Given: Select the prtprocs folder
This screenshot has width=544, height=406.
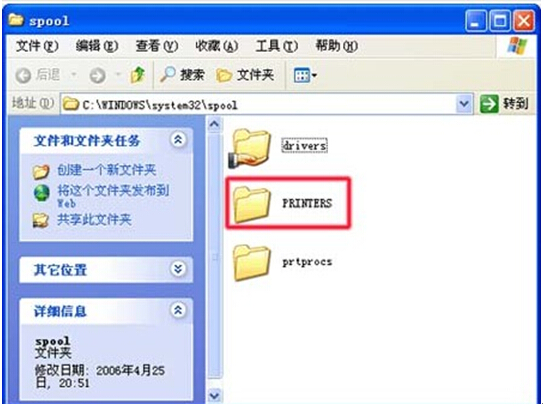Looking at the screenshot, I should [x=282, y=262].
